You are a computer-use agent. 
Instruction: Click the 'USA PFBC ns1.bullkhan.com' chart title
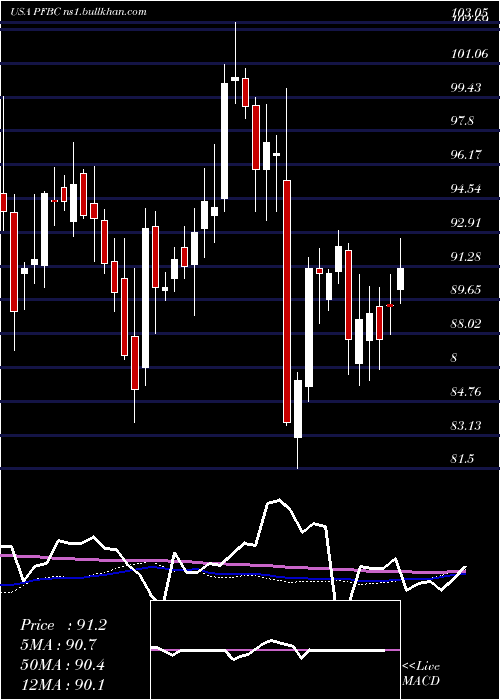tap(78, 12)
